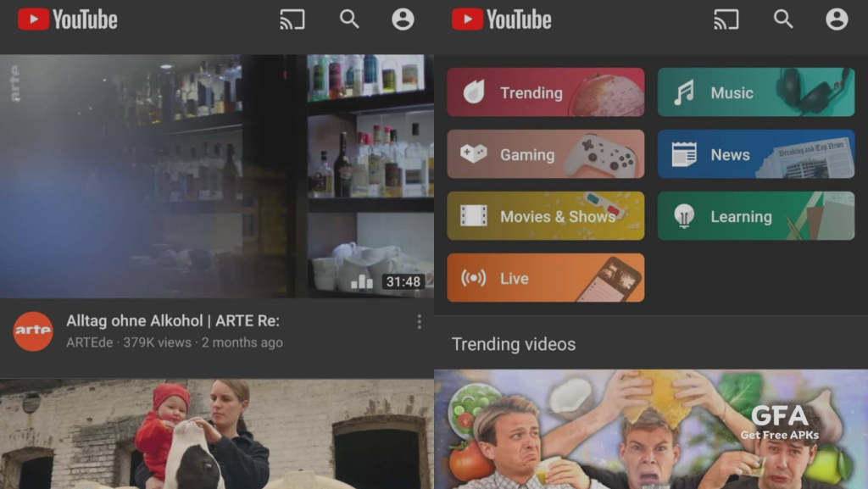Image resolution: width=868 pixels, height=489 pixels.
Task: Open the News category
Action: 756,154
